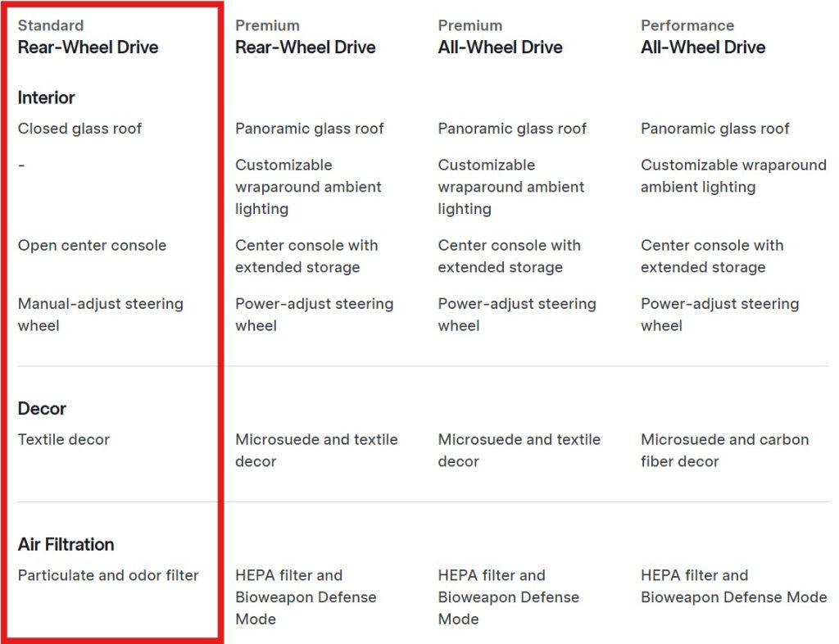
Task: Select the Particulate and odor filter text
Action: [x=108, y=575]
